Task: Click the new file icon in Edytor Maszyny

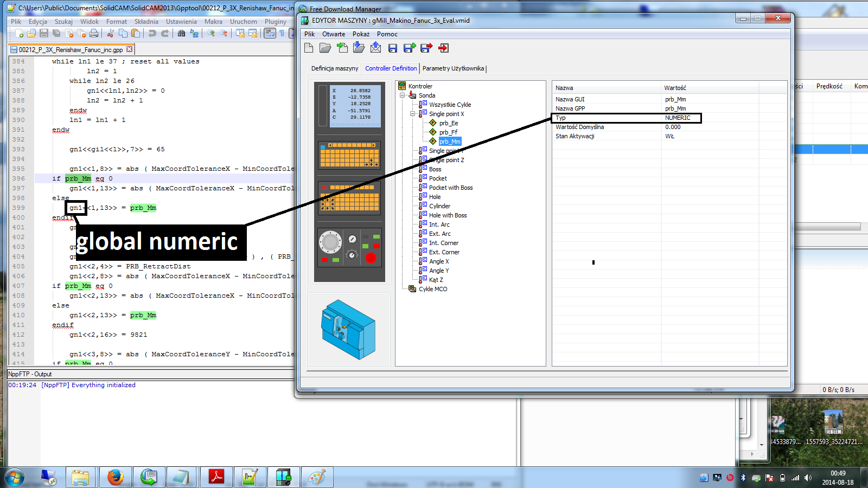Action: [309, 48]
